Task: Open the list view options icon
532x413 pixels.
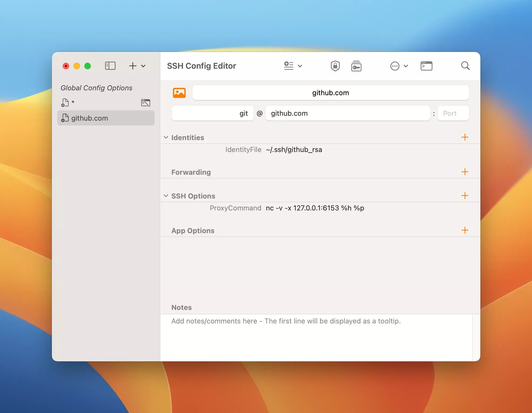Action: click(x=289, y=66)
